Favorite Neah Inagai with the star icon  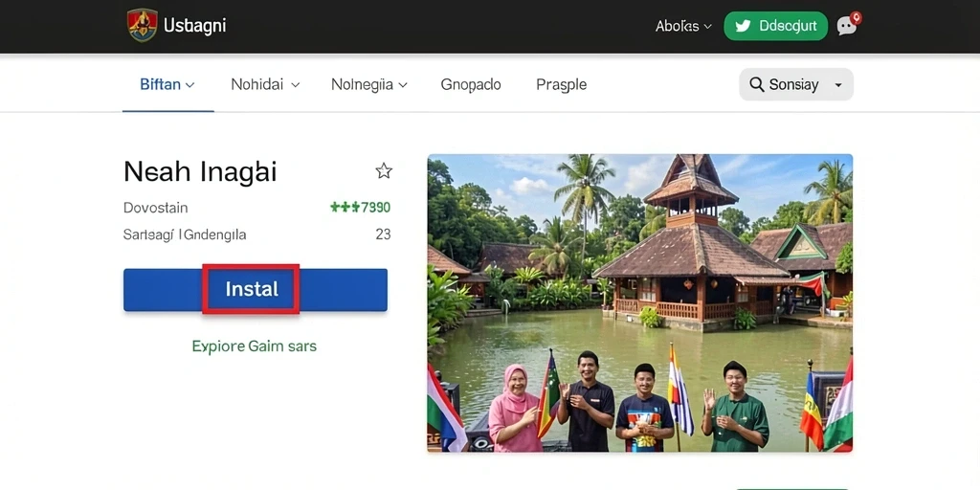(384, 170)
